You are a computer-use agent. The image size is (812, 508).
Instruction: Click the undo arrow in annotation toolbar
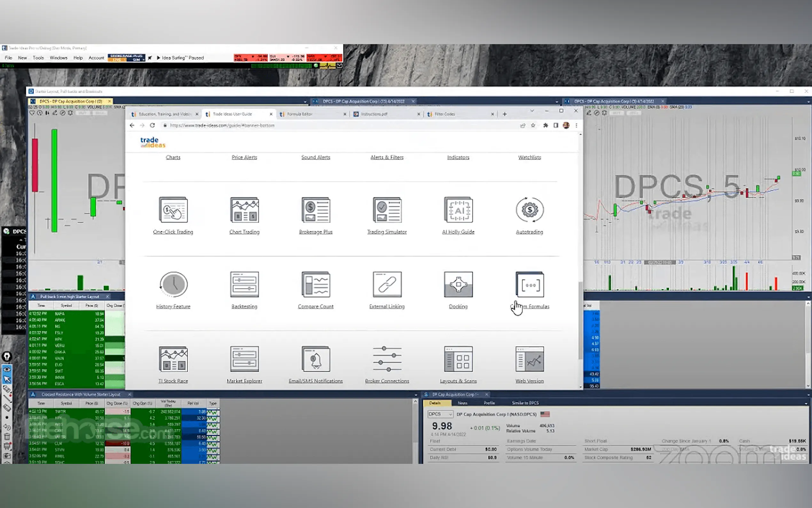(7, 427)
